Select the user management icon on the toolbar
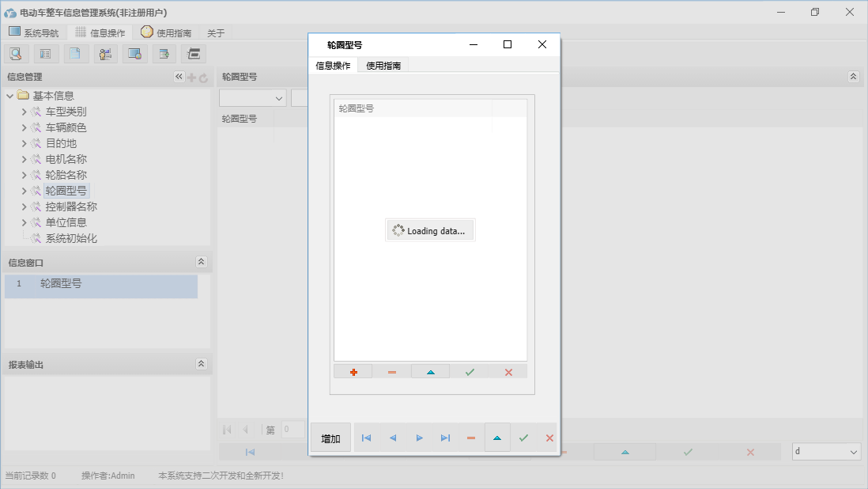 point(104,53)
